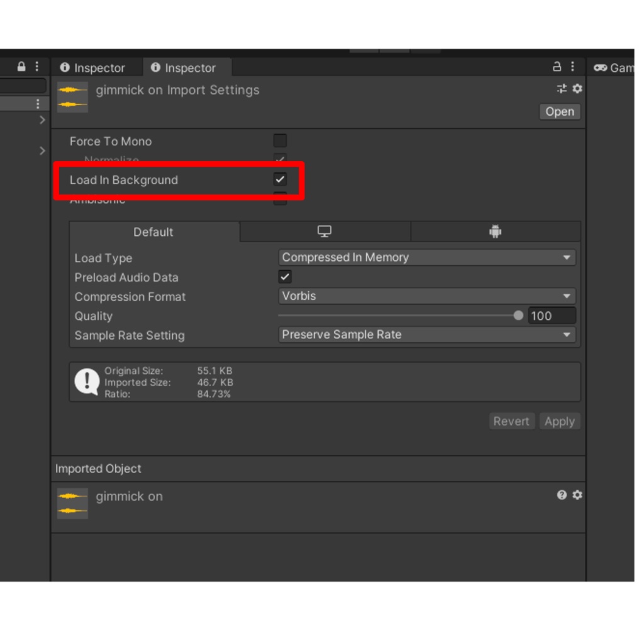Open the Compression Format dropdown
Viewport: 644px width, 644px height.
(427, 296)
